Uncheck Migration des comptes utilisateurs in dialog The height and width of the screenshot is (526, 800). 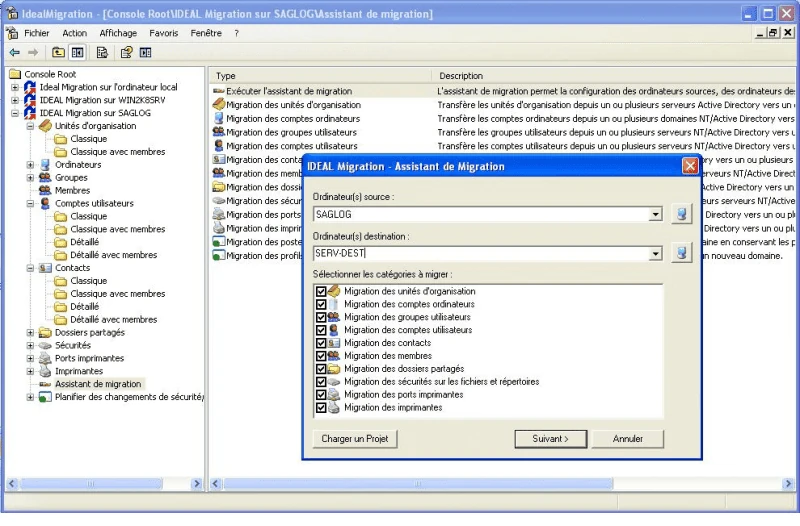[x=321, y=330]
